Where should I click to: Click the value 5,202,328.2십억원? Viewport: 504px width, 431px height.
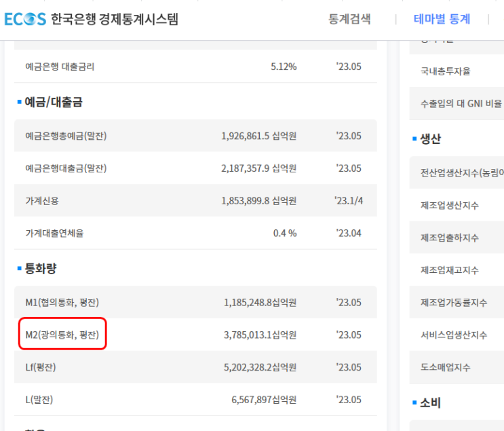(x=260, y=367)
